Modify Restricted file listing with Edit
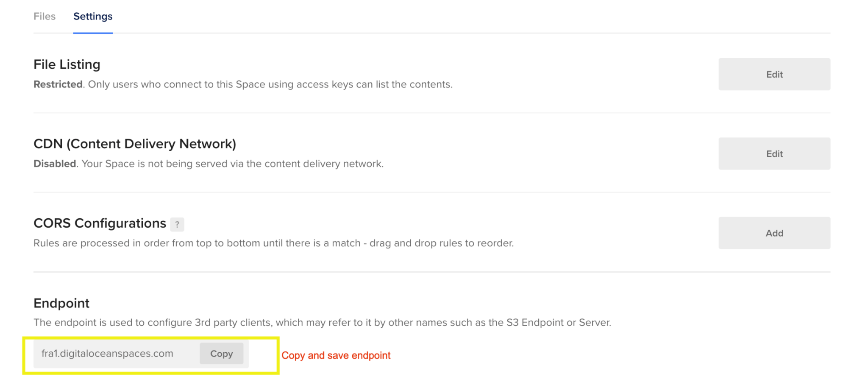This screenshot has width=868, height=379. point(774,74)
